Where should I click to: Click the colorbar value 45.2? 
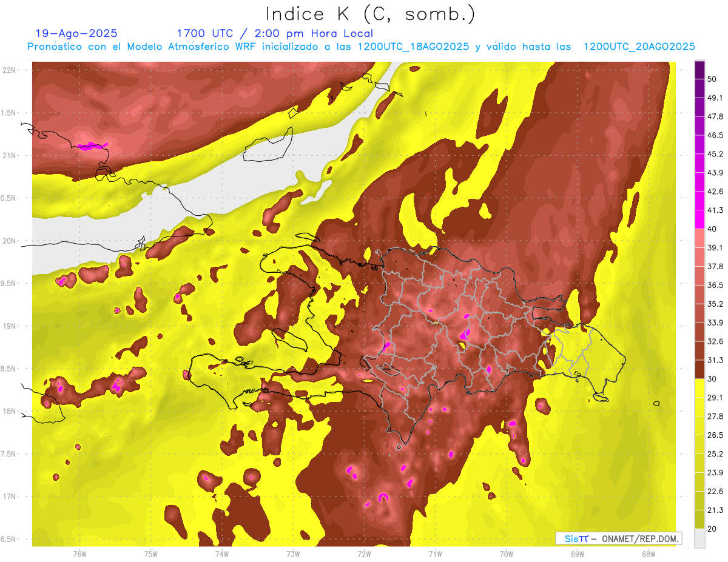pyautogui.click(x=715, y=155)
